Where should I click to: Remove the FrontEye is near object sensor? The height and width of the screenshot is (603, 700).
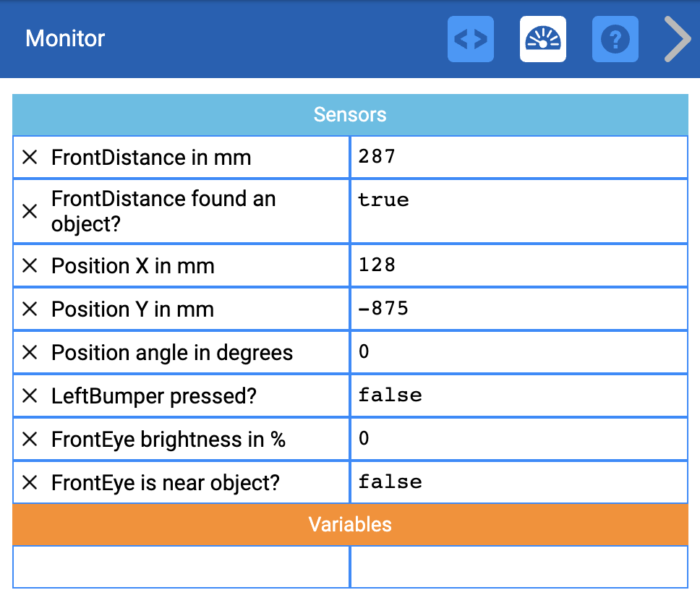point(30,482)
